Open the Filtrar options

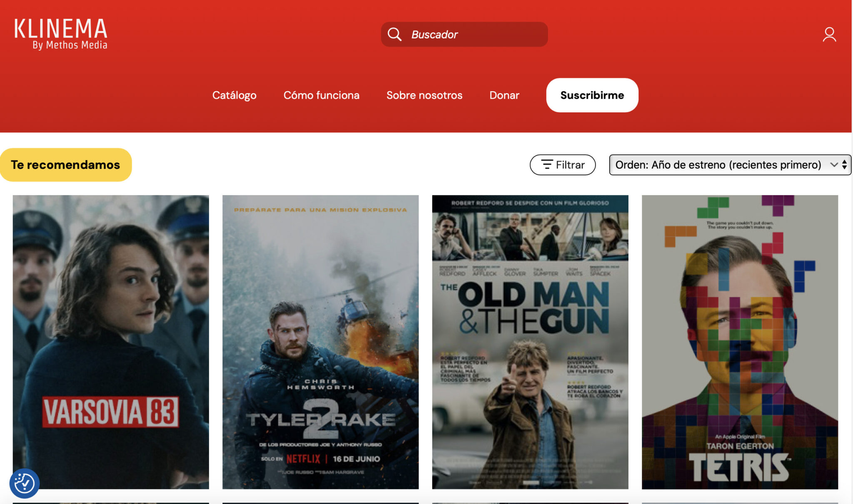563,164
